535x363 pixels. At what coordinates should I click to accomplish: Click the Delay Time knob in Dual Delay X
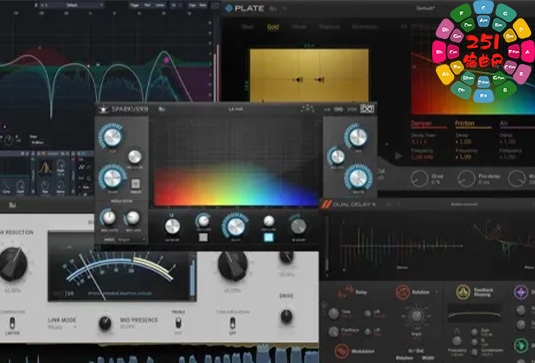point(333,314)
